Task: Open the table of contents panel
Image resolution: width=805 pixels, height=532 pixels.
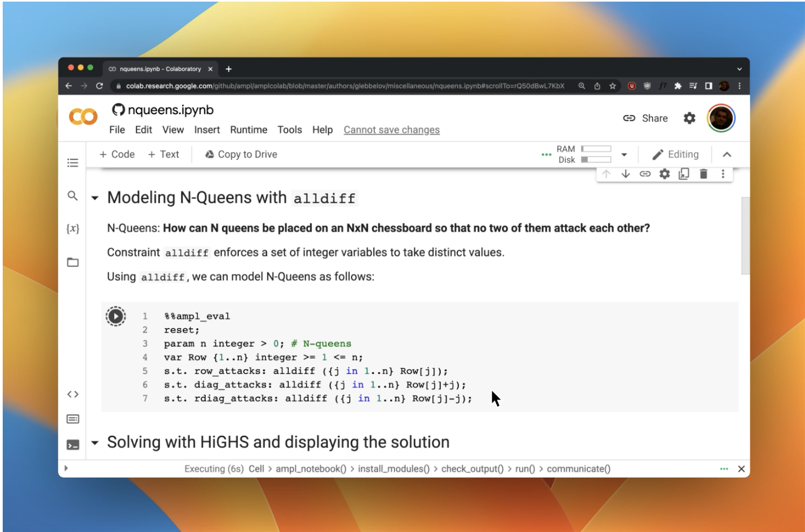Action: pyautogui.click(x=73, y=163)
